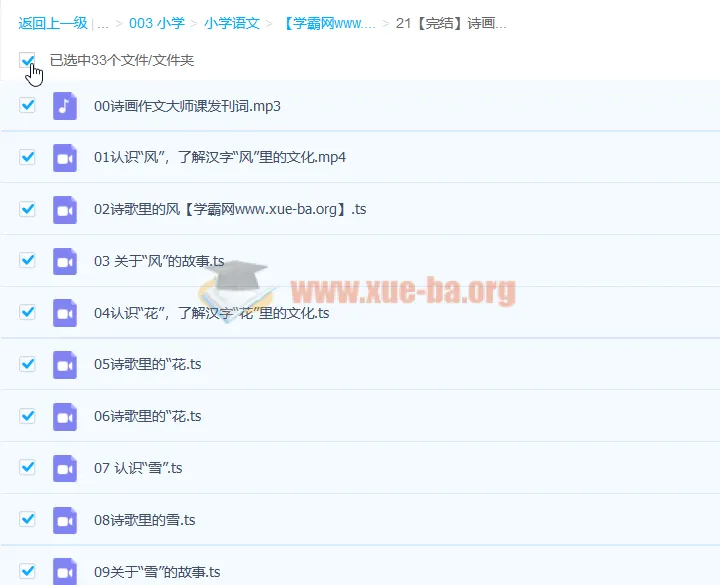The width and height of the screenshot is (720, 585).
Task: Open file 08诗歌里的雪.ts
Action: click(145, 520)
